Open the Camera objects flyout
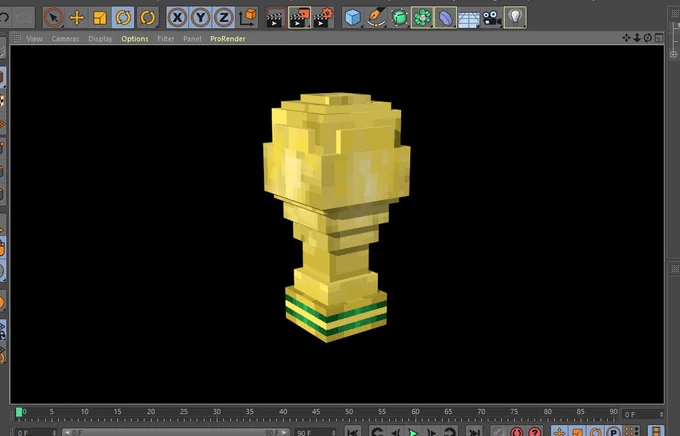 (x=492, y=18)
